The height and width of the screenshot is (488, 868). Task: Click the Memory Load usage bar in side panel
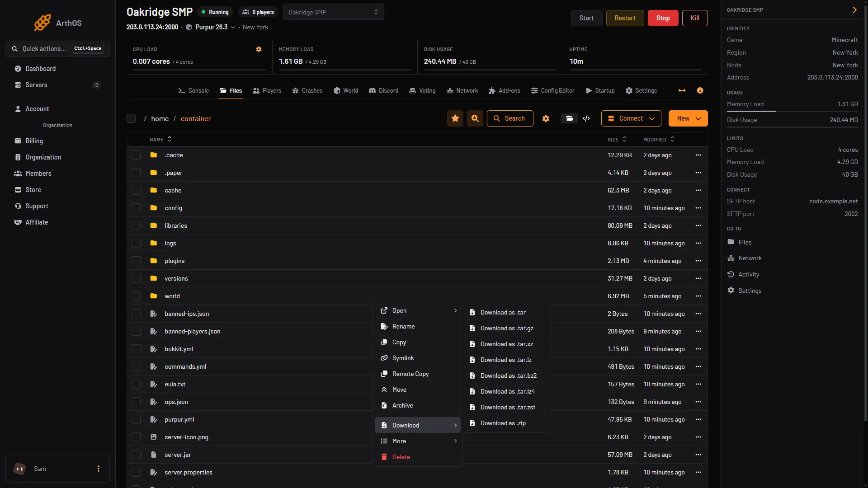coord(792,111)
